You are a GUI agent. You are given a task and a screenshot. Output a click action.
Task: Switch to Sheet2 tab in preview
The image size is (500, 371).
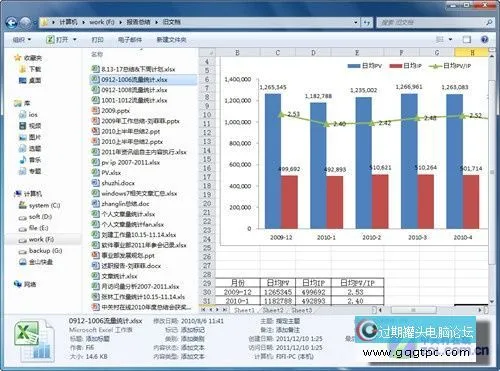click(273, 310)
